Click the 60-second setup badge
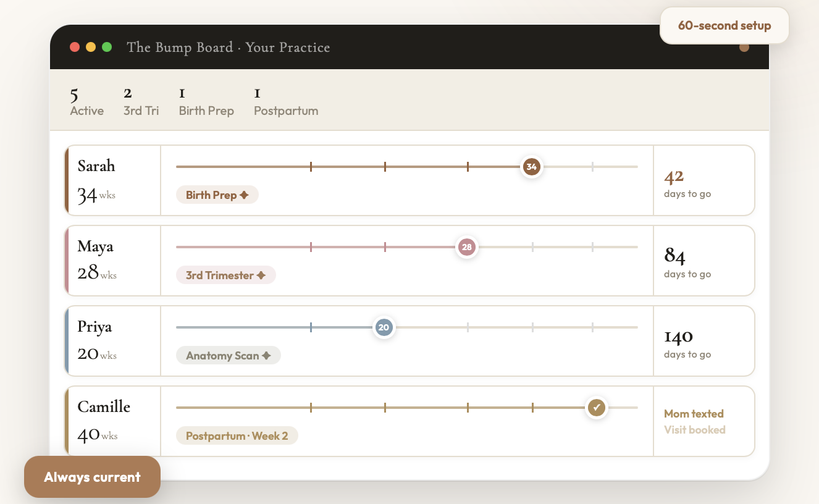 pos(724,25)
